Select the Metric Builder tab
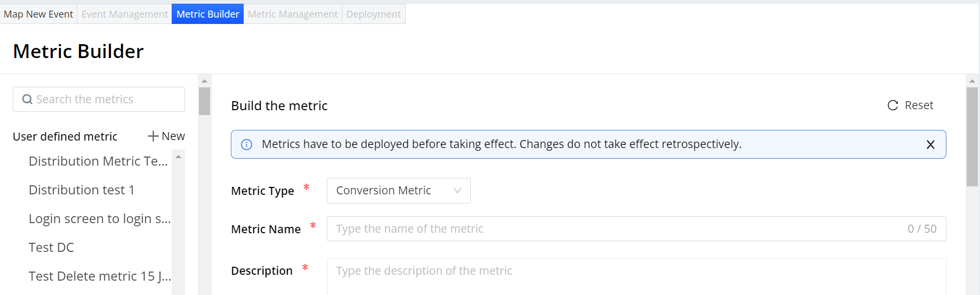The image size is (980, 295). [207, 14]
